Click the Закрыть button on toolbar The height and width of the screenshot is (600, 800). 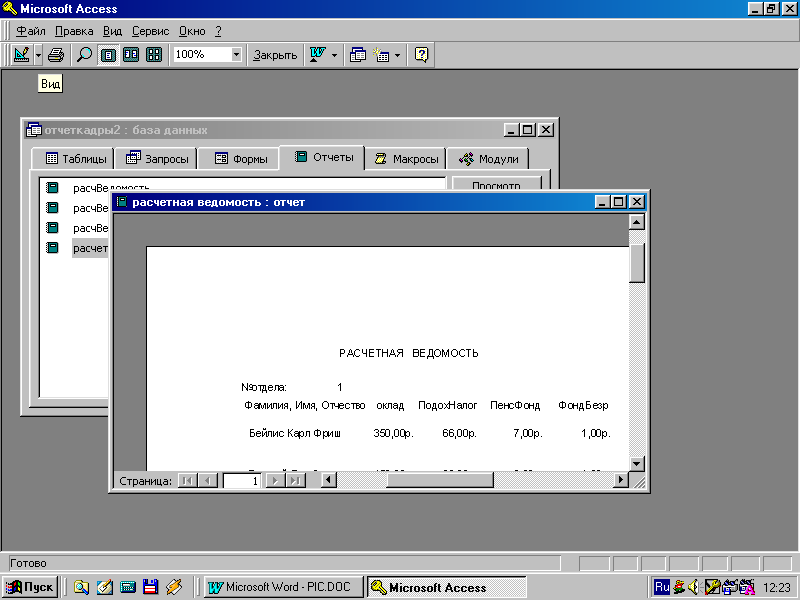coord(275,55)
